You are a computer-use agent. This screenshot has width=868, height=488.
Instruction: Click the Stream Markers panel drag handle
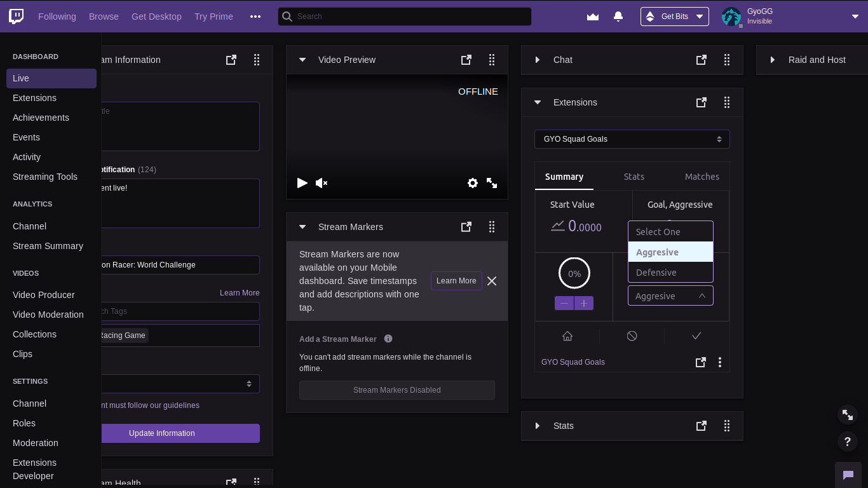click(x=492, y=227)
